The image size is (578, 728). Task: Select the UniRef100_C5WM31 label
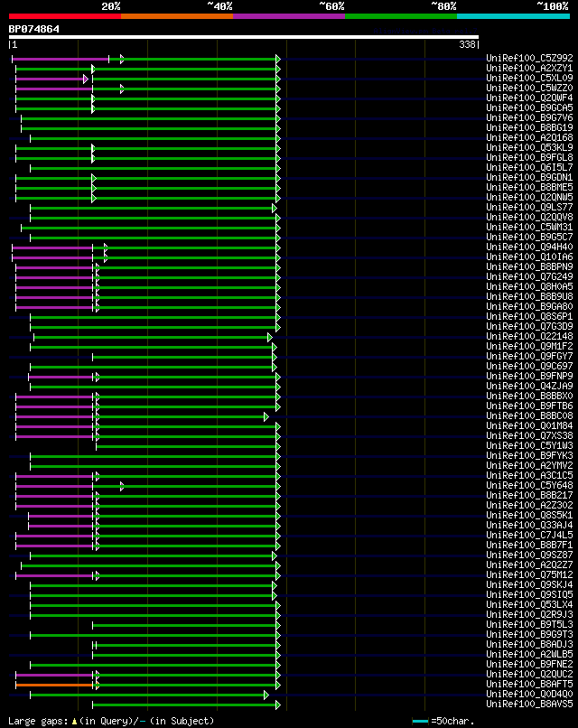click(x=529, y=227)
